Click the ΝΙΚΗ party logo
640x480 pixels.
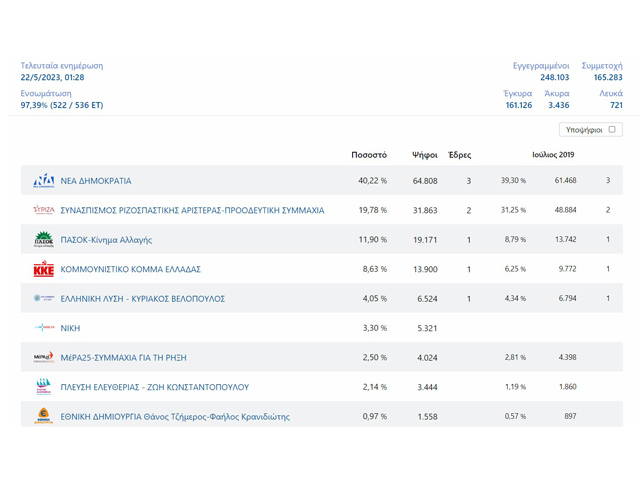point(44,328)
